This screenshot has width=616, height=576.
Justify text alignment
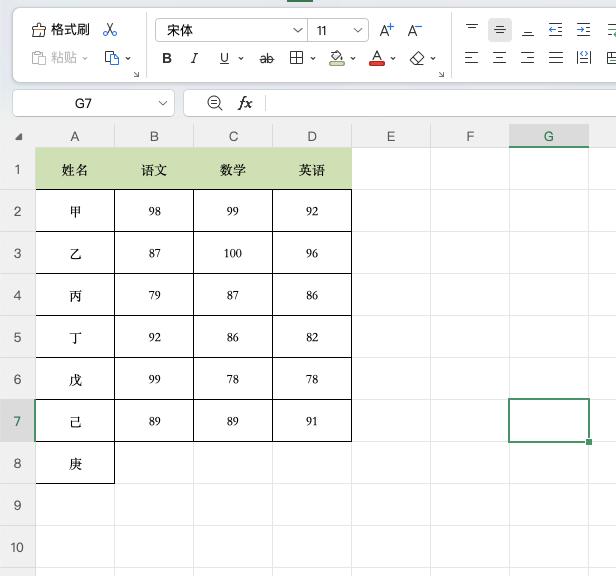tap(556, 58)
